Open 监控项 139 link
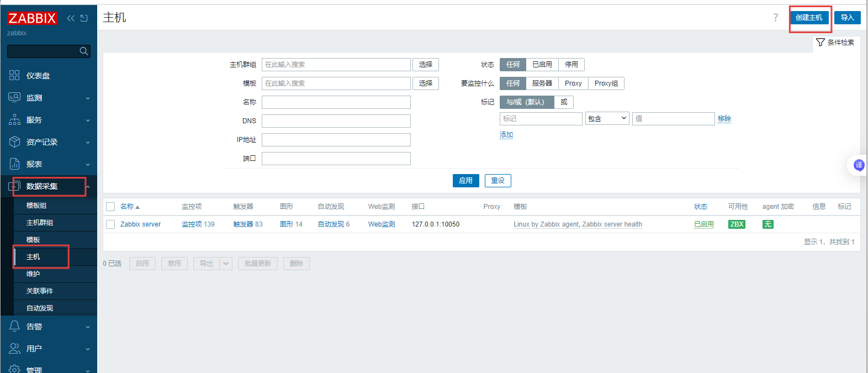868x373 pixels. point(198,224)
